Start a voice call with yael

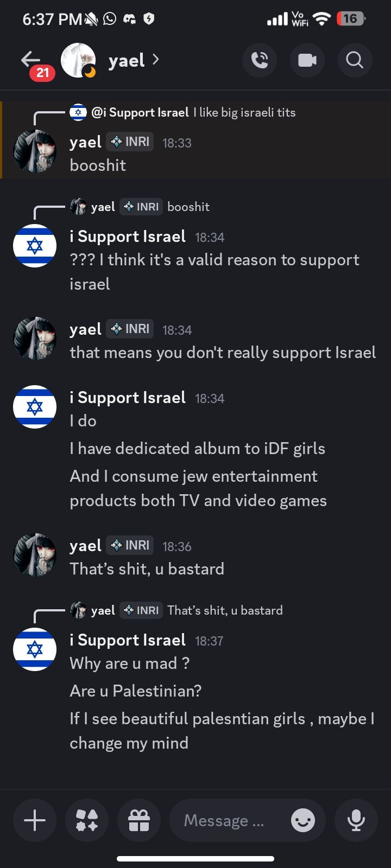[x=260, y=60]
